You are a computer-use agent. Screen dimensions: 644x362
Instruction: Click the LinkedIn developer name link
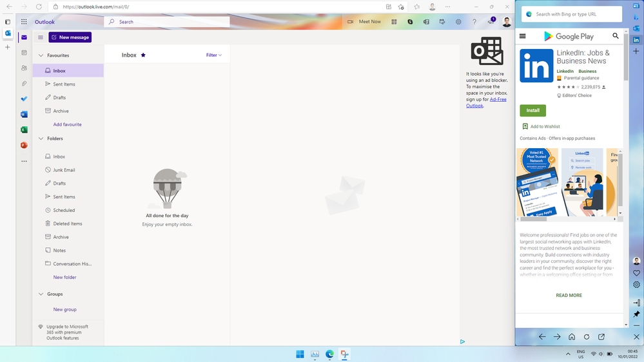565,71
